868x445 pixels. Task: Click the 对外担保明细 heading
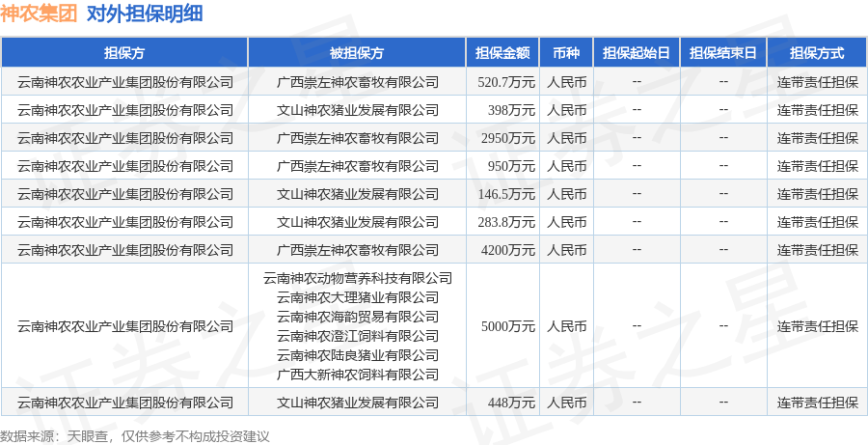(x=145, y=14)
